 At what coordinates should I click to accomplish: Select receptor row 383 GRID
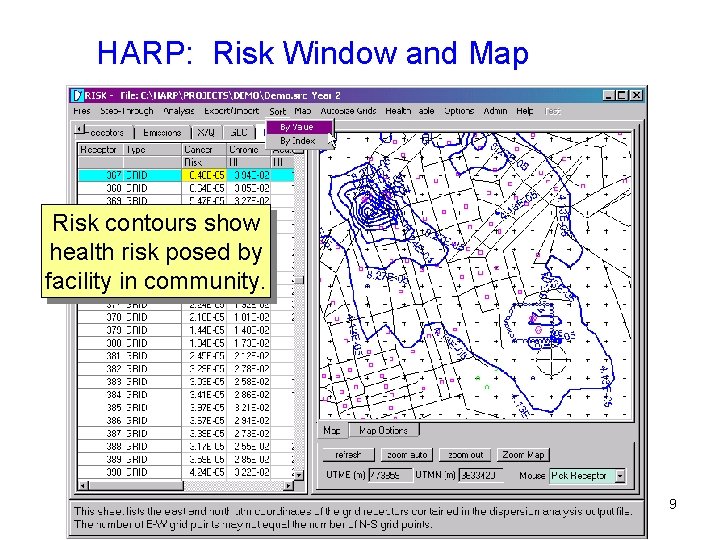(186, 382)
